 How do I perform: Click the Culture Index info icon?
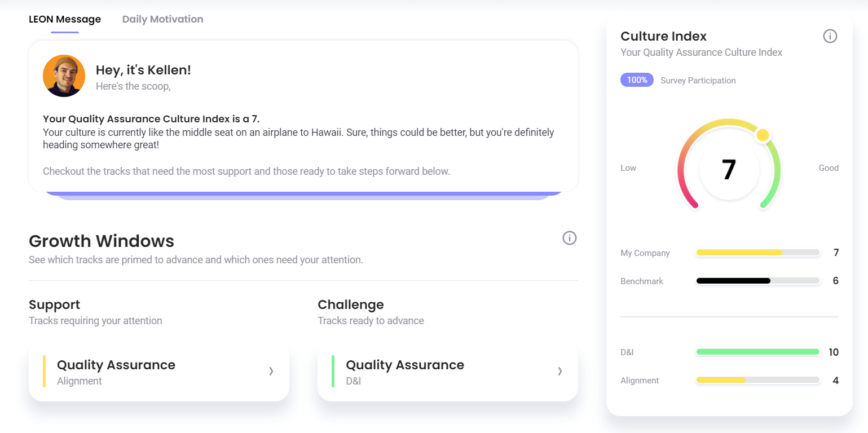830,36
